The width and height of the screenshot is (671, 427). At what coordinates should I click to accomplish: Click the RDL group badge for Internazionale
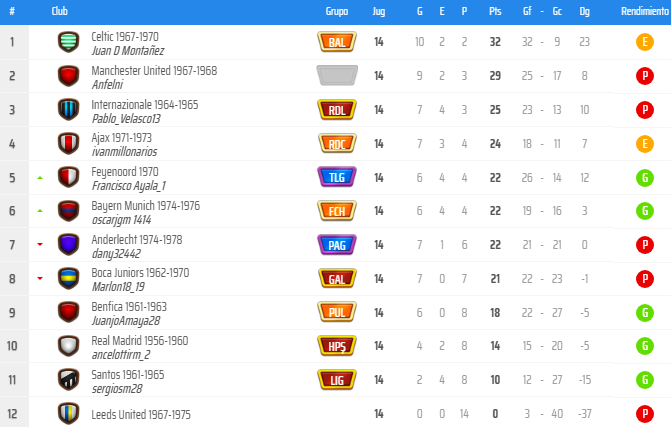[337, 110]
